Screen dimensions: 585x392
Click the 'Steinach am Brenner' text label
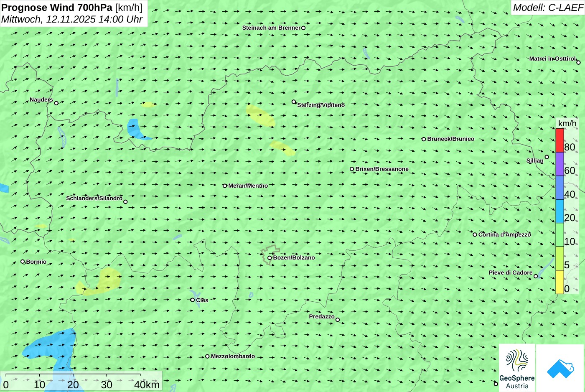[272, 28]
